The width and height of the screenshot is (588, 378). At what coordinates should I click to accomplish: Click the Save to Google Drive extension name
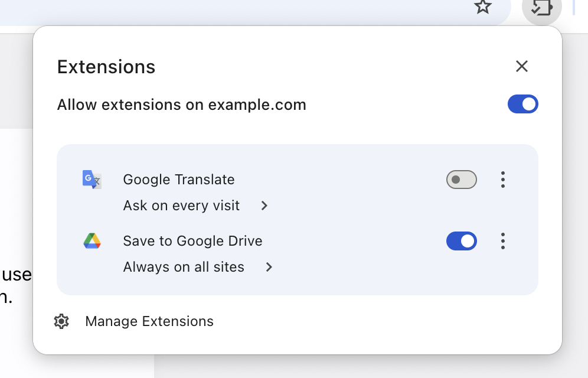[192, 241]
